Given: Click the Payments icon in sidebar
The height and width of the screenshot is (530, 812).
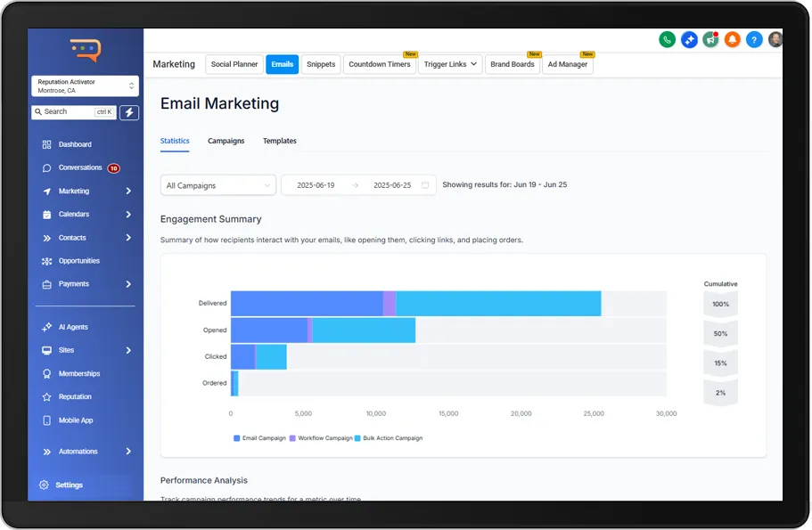Looking at the screenshot, I should point(46,284).
